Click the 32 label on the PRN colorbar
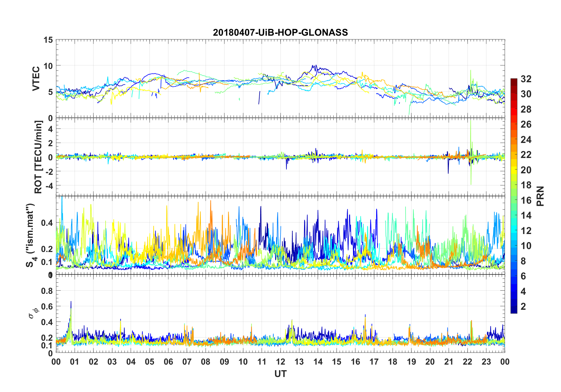Screen dimensions: 561x392 click(x=526, y=79)
